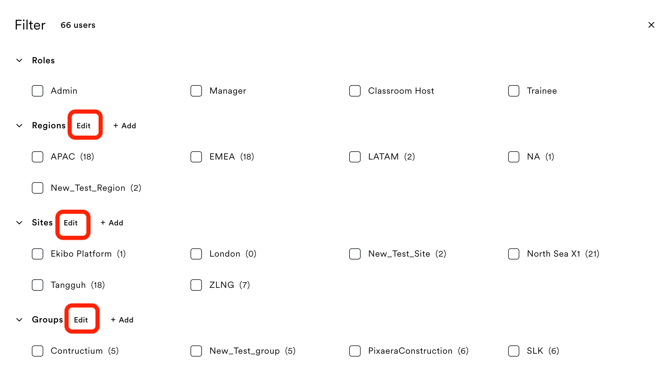Add a new group with + Add

122,320
